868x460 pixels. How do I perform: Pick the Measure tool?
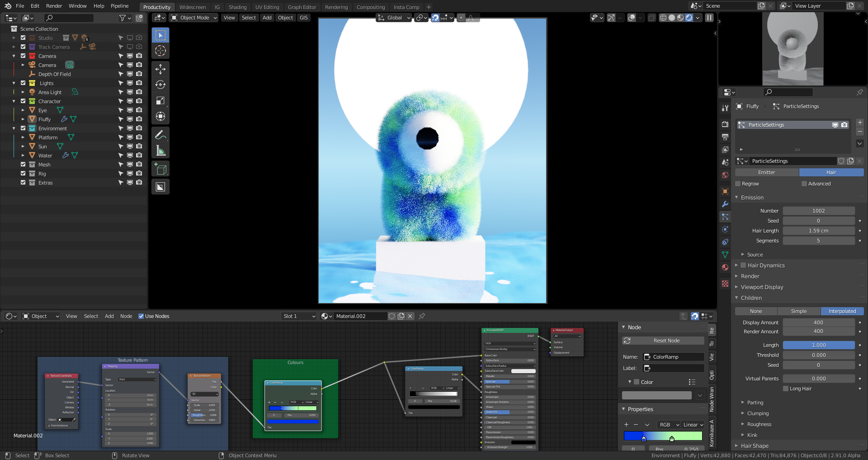pos(160,151)
